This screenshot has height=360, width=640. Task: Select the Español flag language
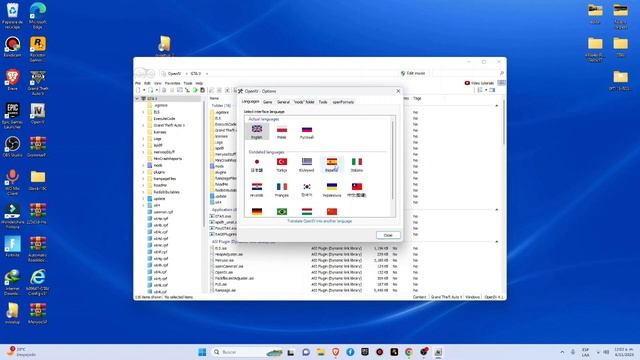click(x=331, y=164)
